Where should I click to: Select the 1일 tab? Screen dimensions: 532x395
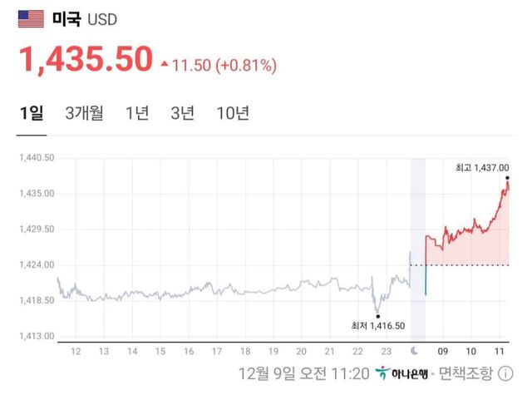point(32,114)
